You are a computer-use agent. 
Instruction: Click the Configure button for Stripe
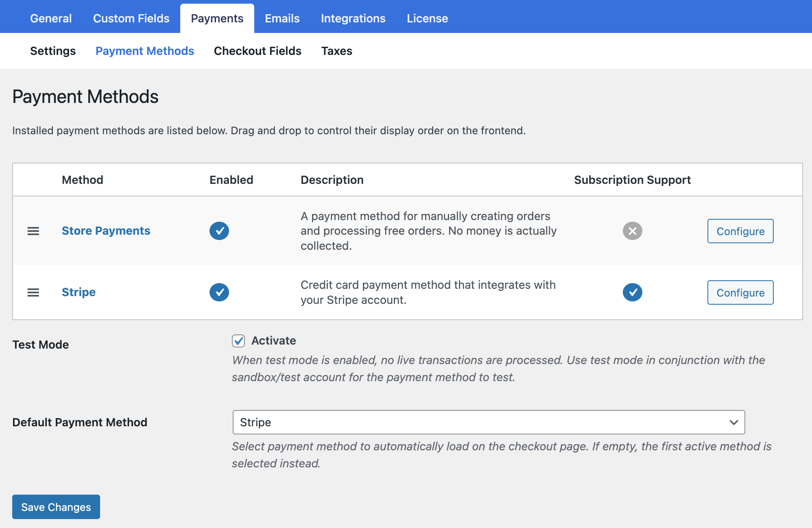pos(740,292)
